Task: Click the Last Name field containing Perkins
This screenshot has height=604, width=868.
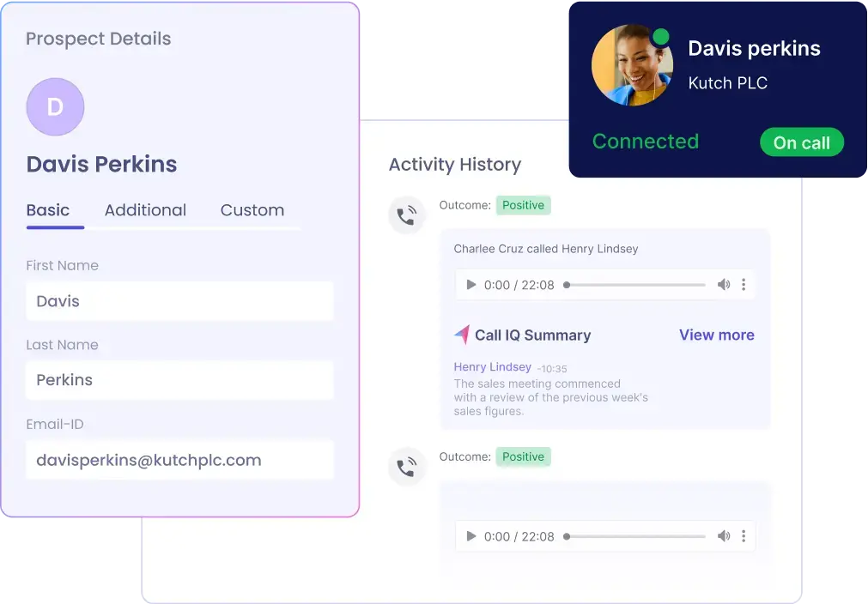Action: pyautogui.click(x=179, y=380)
